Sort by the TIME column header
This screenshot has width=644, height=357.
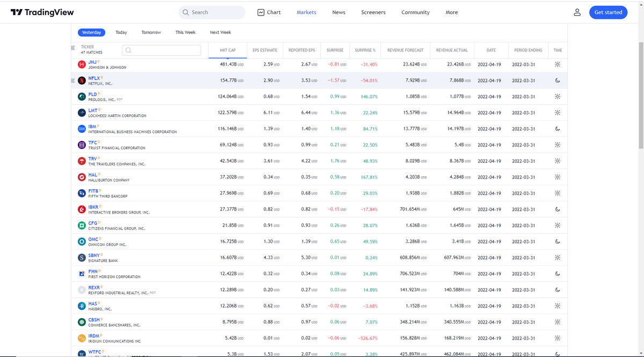[x=558, y=50]
